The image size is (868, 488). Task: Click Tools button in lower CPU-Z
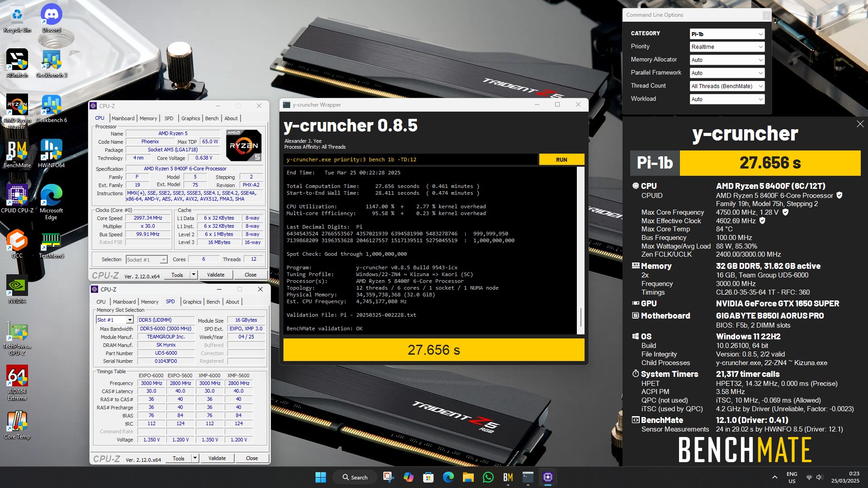click(179, 458)
